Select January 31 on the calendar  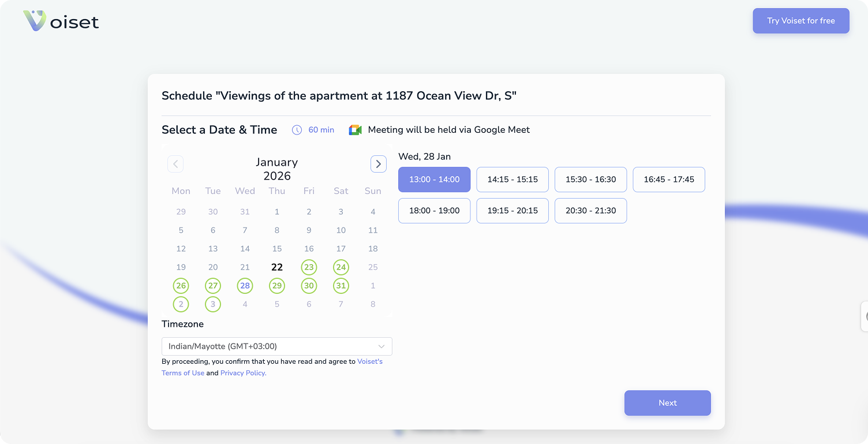click(x=341, y=286)
